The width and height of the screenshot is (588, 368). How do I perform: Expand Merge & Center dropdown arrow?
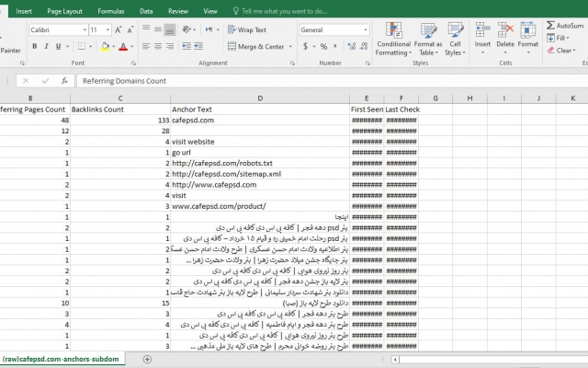[290, 46]
